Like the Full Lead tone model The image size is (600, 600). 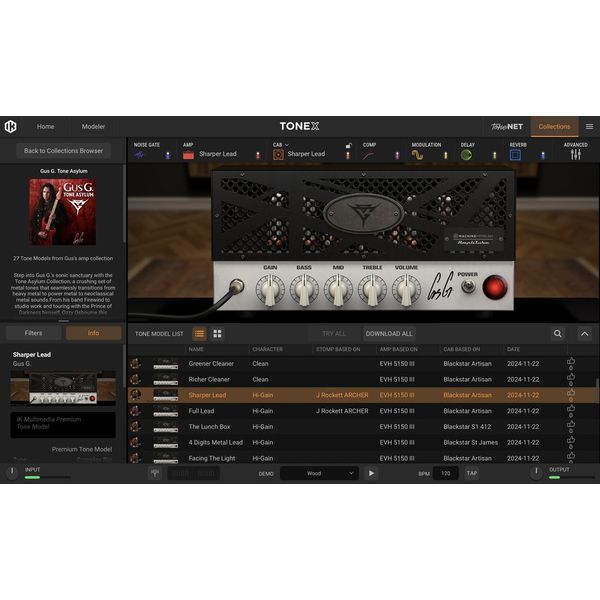click(x=571, y=409)
